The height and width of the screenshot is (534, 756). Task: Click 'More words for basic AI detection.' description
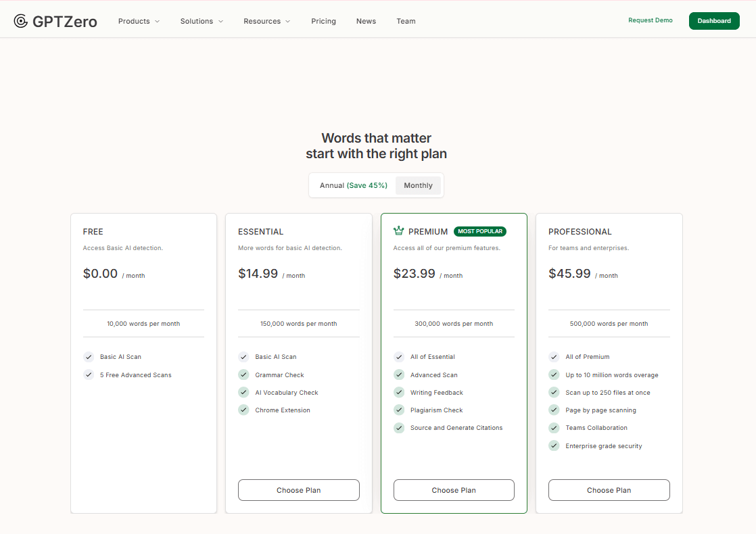tap(290, 248)
